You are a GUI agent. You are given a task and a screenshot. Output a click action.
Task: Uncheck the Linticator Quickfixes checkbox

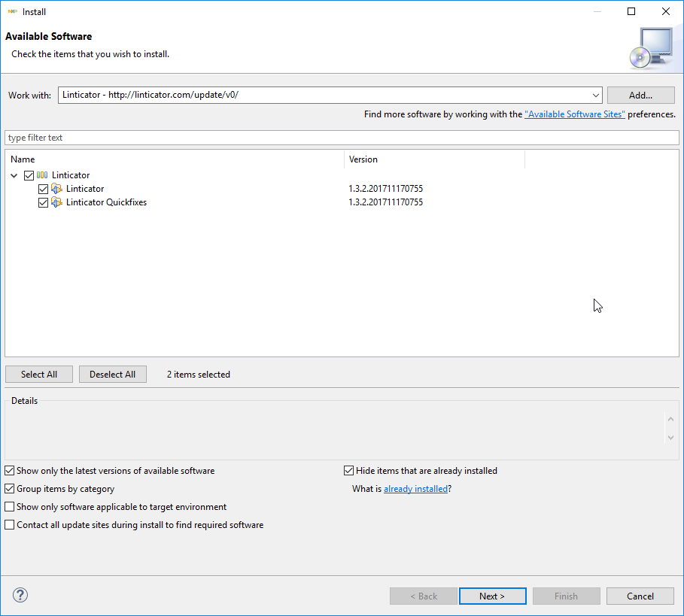point(43,202)
